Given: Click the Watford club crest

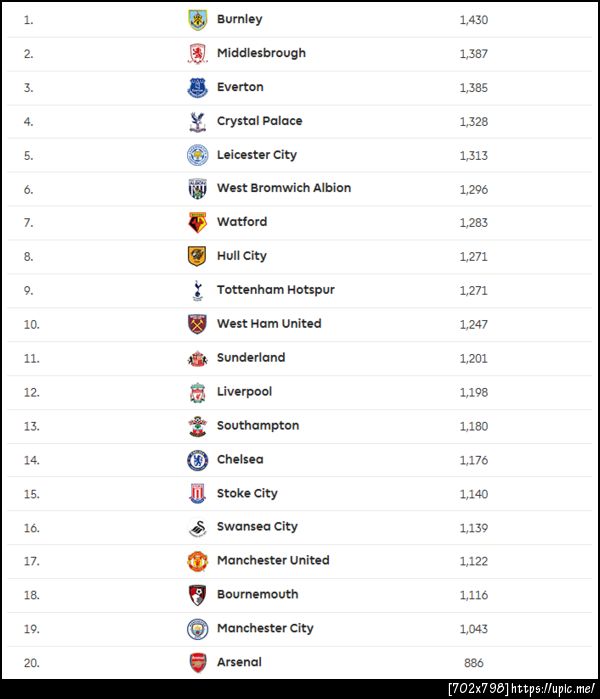Looking at the screenshot, I should [x=197, y=222].
